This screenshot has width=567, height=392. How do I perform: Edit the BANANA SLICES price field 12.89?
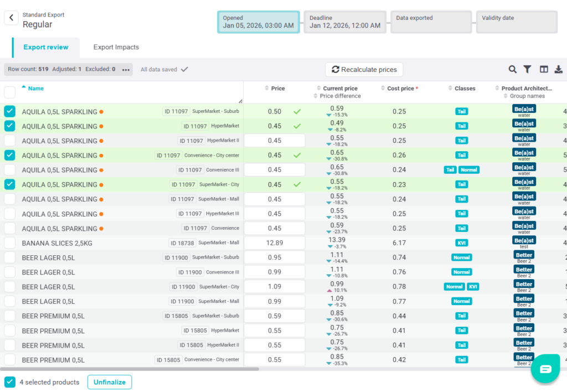click(x=275, y=243)
